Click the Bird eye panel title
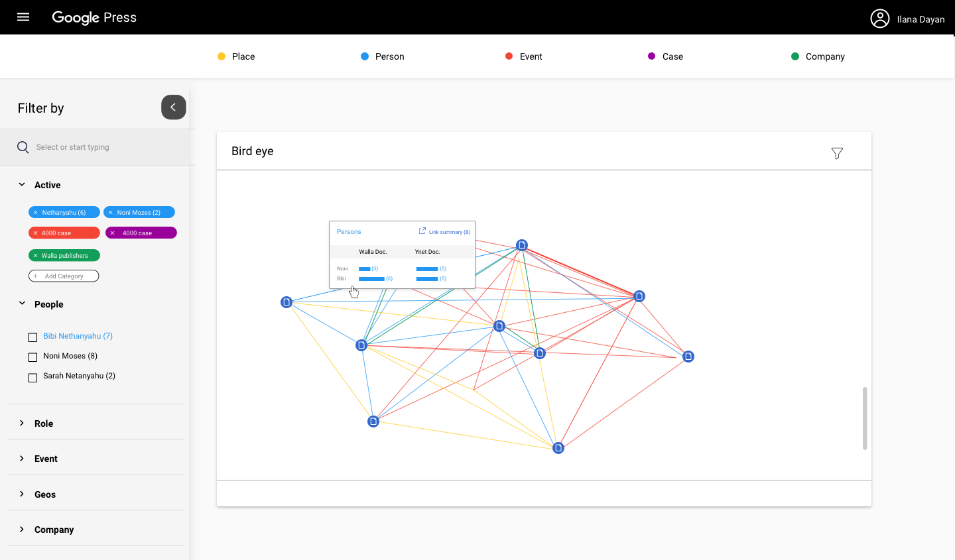Viewport: 955px width, 560px height. click(253, 151)
